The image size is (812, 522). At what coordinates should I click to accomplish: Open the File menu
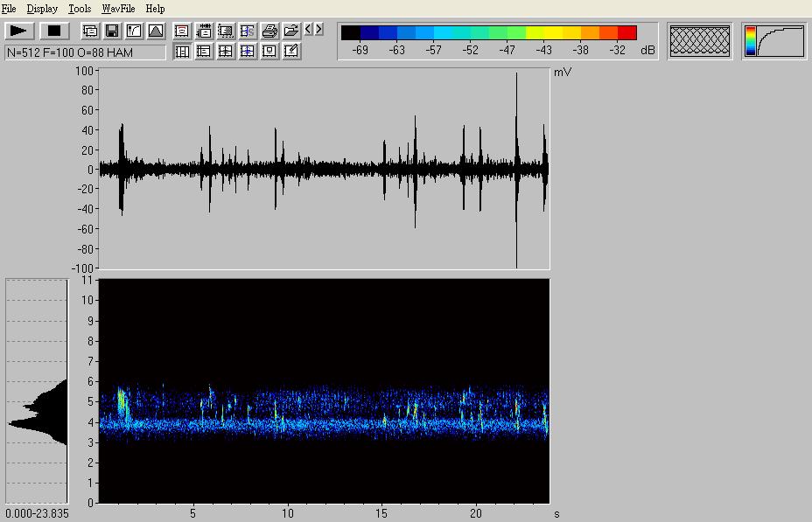pyautogui.click(x=9, y=9)
